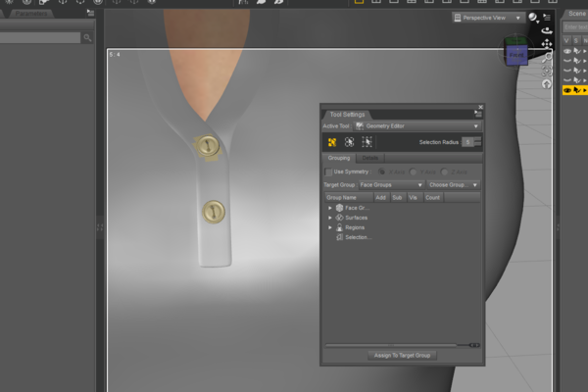588x392 pixels.
Task: Collapse the left pane via its side handle
Action: tap(100, 227)
